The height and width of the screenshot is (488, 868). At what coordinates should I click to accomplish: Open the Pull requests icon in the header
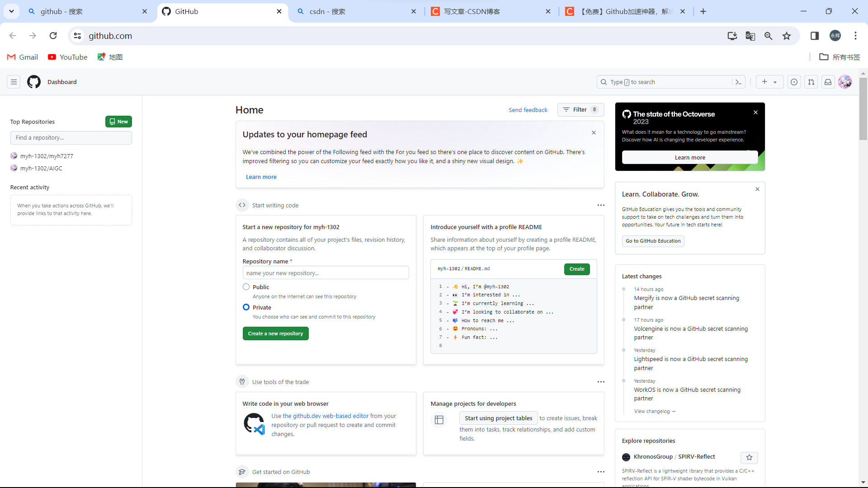[811, 82]
